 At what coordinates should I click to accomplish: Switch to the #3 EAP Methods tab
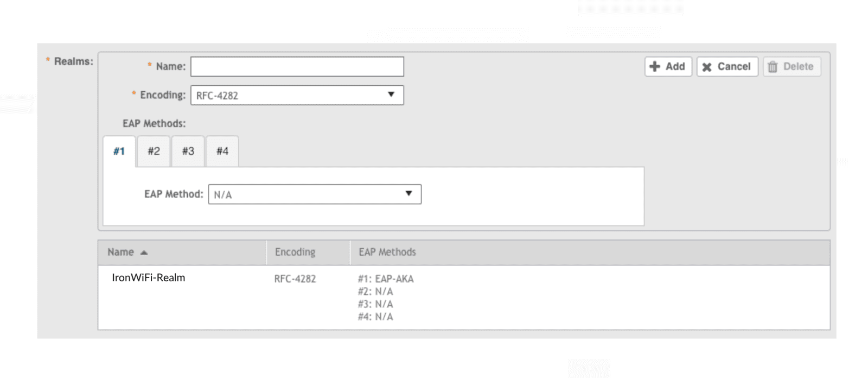click(x=188, y=152)
